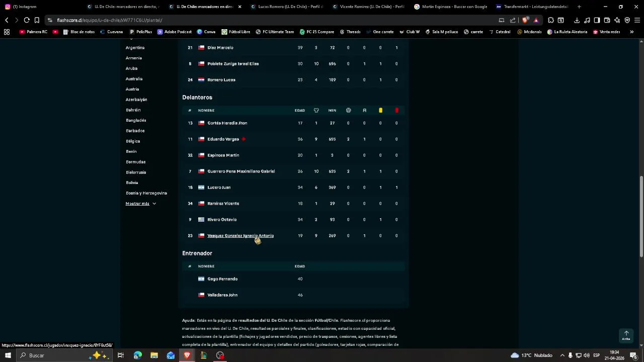Open the FC Ultimate Team bookmark
This screenshot has height=362, width=644.
click(275, 32)
